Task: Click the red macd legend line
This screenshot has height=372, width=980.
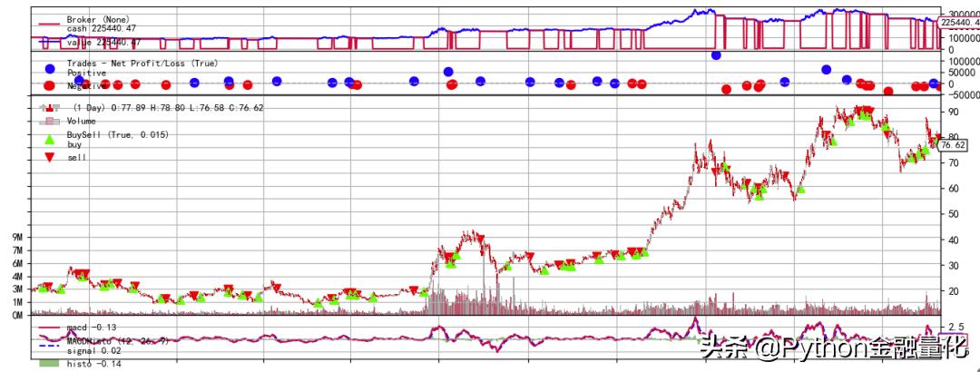Action: (50, 327)
